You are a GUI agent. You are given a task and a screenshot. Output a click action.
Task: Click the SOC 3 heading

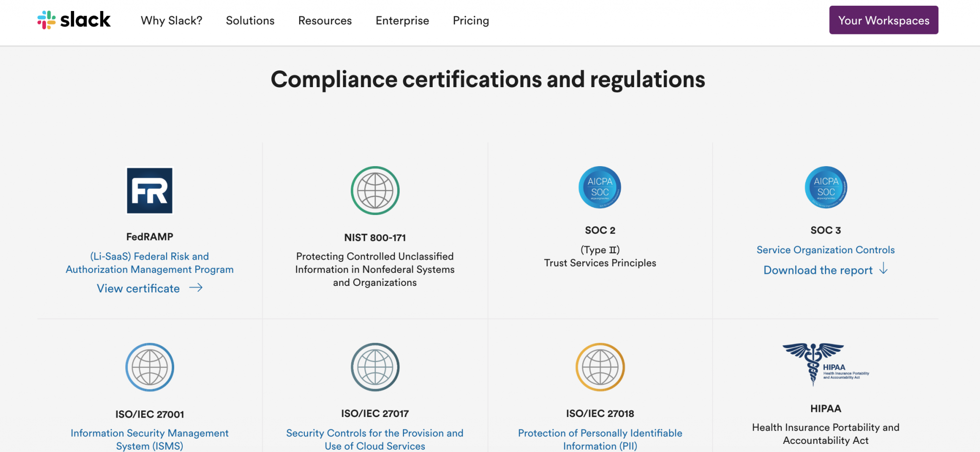[826, 230]
